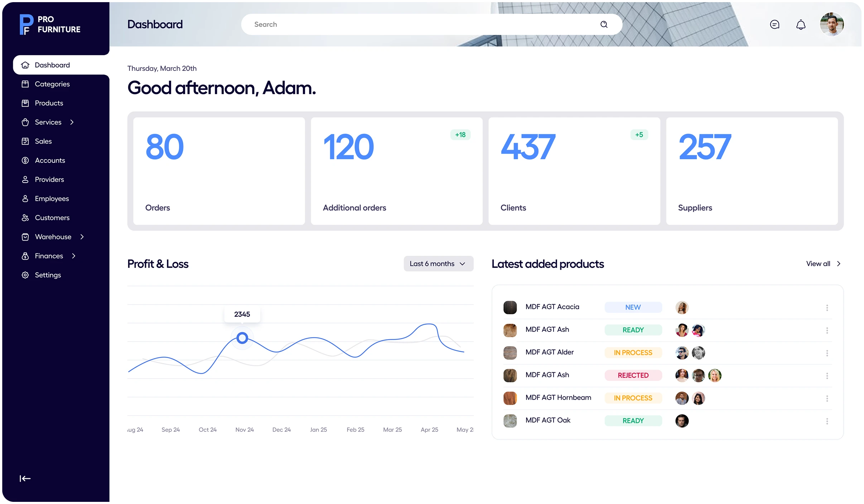Viewport: 864px width, 504px height.
Task: Click the MDF AGT Oak product thumbnail
Action: tap(510, 421)
